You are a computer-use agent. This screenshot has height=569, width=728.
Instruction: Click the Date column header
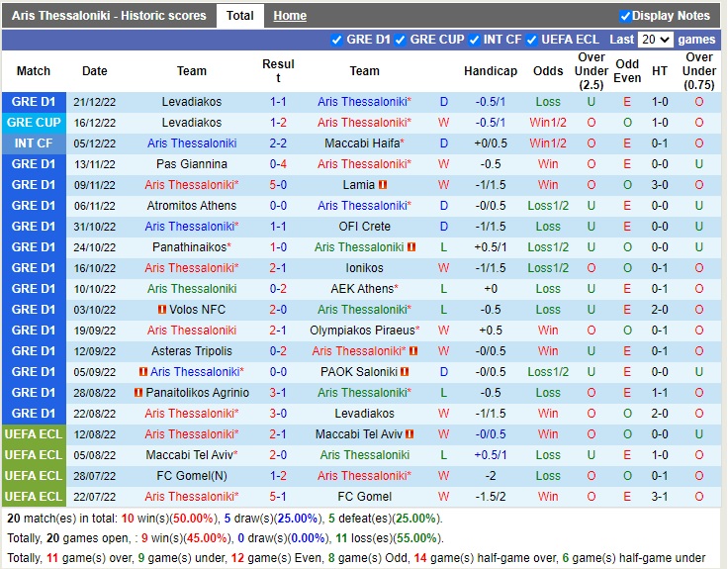pyautogui.click(x=95, y=71)
